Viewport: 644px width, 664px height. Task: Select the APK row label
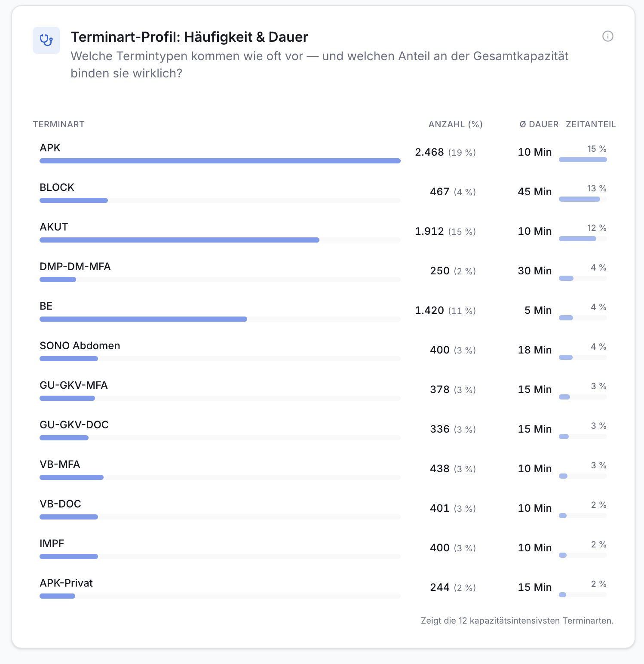coord(50,148)
